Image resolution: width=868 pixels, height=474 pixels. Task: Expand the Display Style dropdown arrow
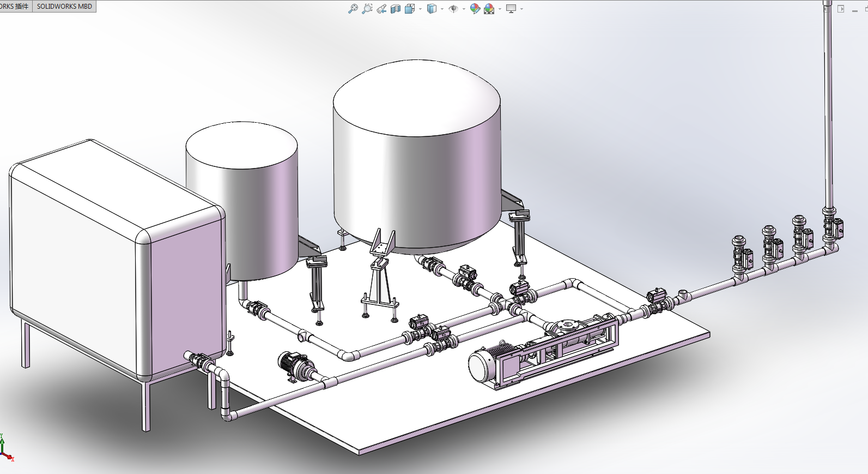pyautogui.click(x=442, y=9)
